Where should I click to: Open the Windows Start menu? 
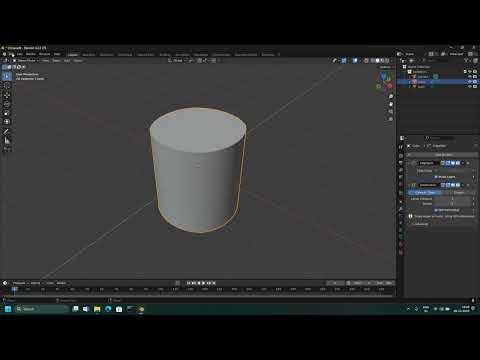[8, 309]
